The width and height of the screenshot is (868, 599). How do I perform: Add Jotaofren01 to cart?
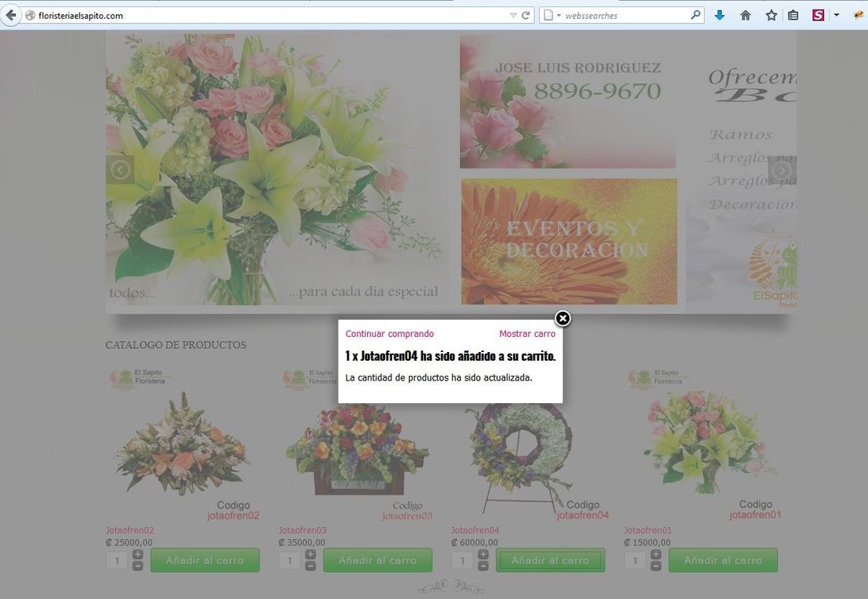[723, 560]
